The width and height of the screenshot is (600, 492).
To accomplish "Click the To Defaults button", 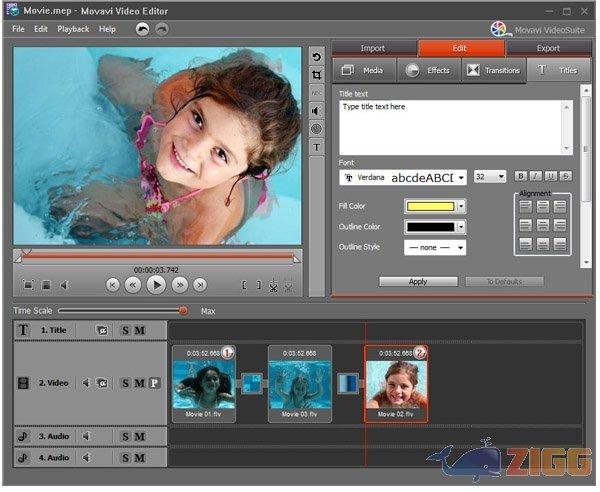I will pyautogui.click(x=504, y=282).
